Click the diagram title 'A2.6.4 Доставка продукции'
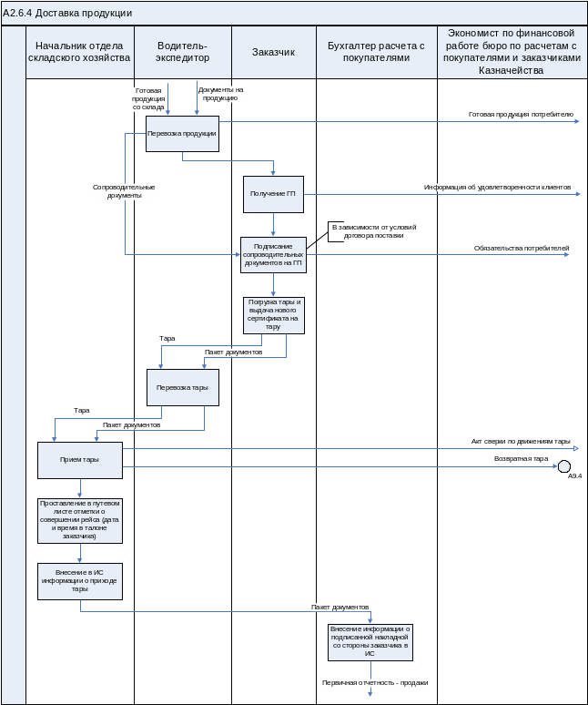Screen dimensions: 588x705 click(x=67, y=13)
